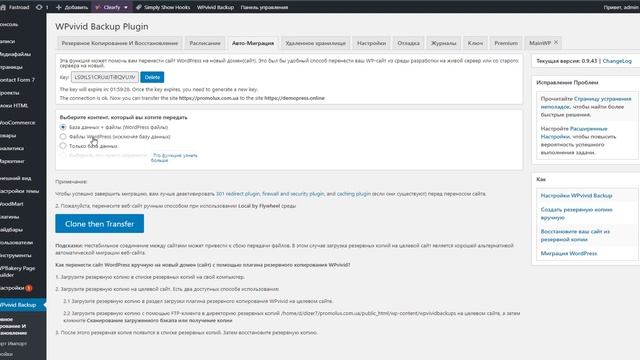The image size is (640, 360).
Task: Open the 301 redirect plugin link
Action: click(x=238, y=194)
